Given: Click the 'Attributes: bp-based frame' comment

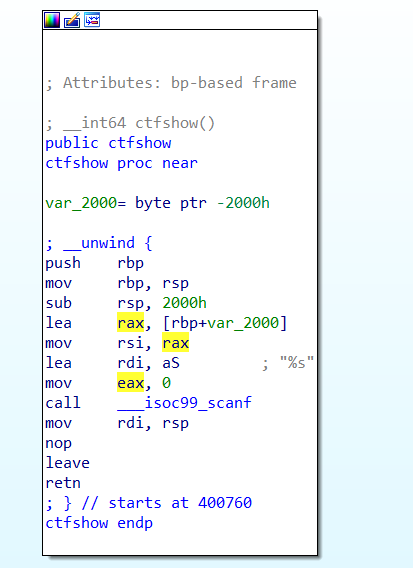Looking at the screenshot, I should click(180, 83).
